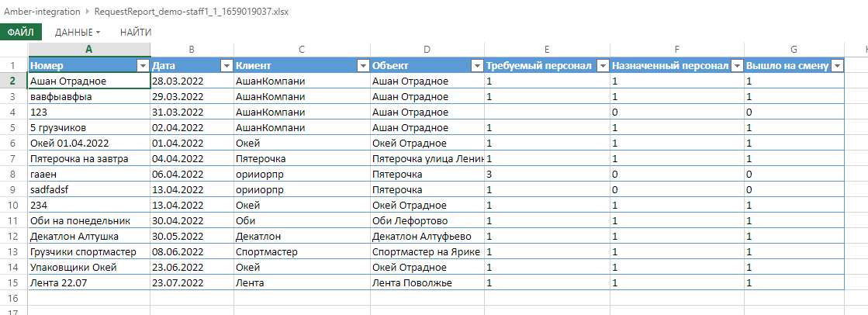This screenshot has height=315, width=868.
Task: Select the cell with date 06.04.2022
Action: [191, 175]
